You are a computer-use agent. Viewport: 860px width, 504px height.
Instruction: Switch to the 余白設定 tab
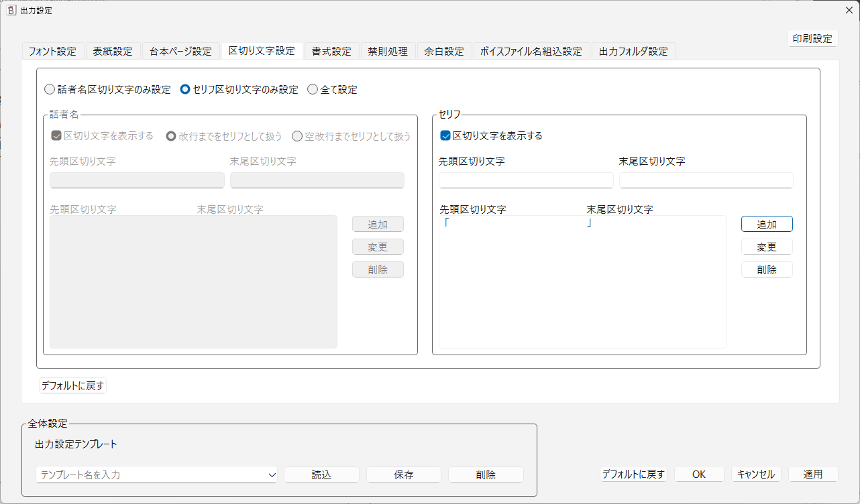tap(443, 50)
